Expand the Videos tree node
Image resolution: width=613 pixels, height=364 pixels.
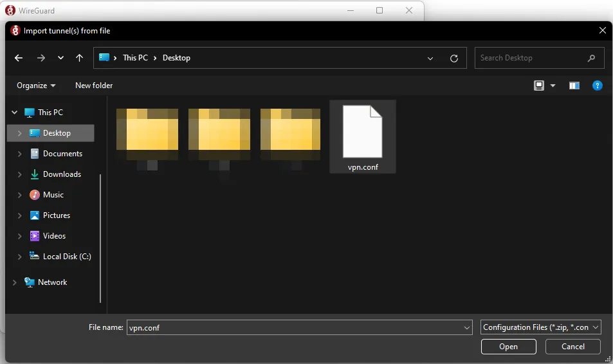click(19, 236)
